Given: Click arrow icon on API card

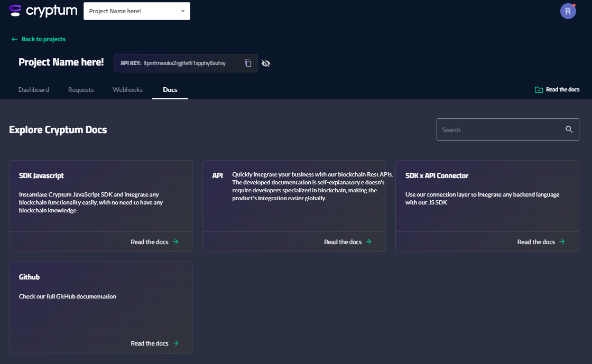Looking at the screenshot, I should coord(369,242).
